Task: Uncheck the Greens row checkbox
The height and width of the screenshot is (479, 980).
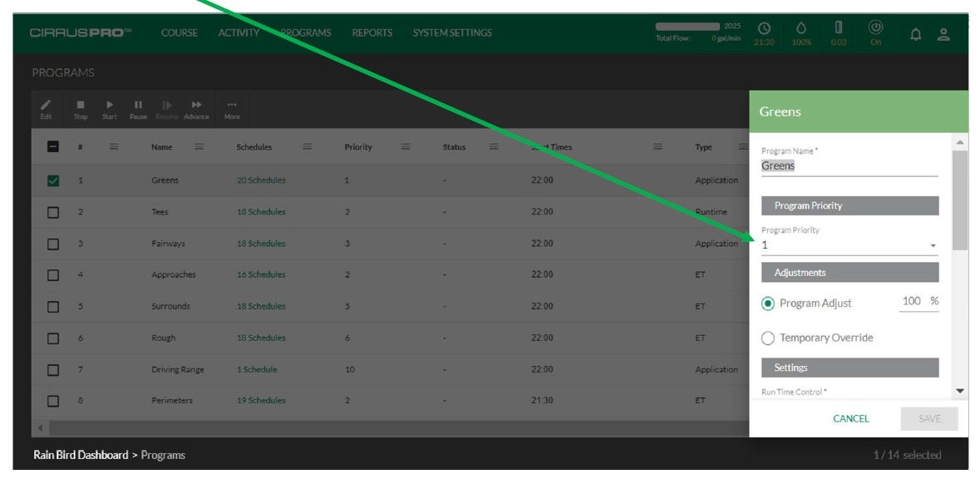Action: point(53,180)
